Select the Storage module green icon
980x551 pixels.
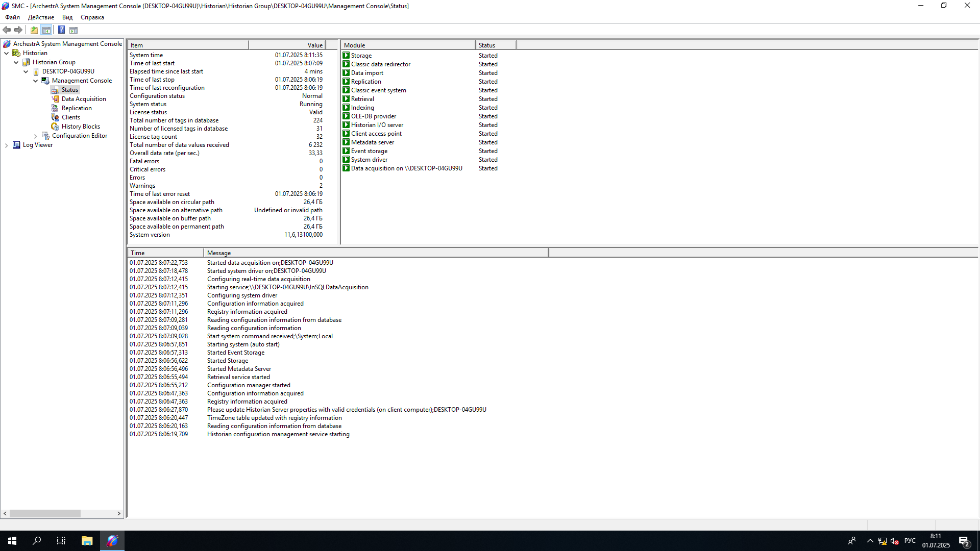click(x=346, y=56)
